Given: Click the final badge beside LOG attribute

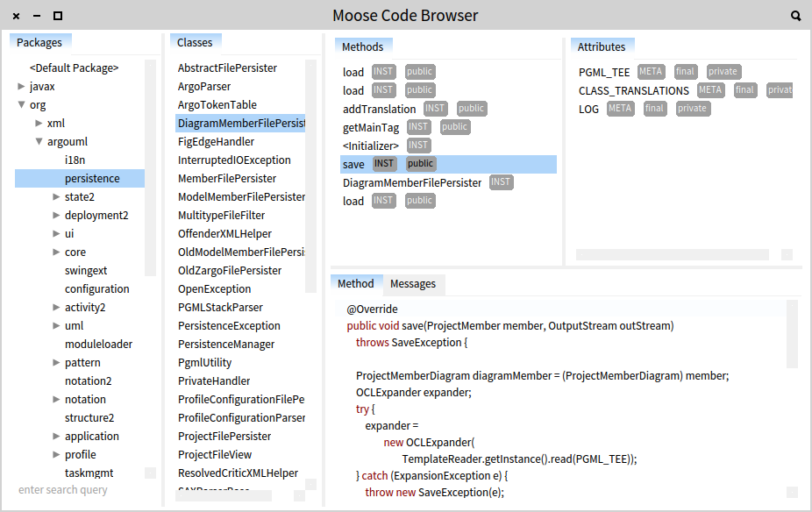Looking at the screenshot, I should (654, 109).
